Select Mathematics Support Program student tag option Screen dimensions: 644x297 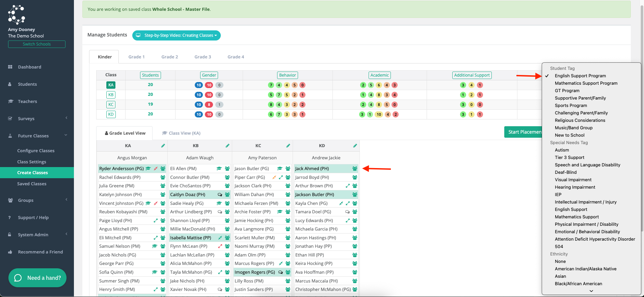click(586, 83)
